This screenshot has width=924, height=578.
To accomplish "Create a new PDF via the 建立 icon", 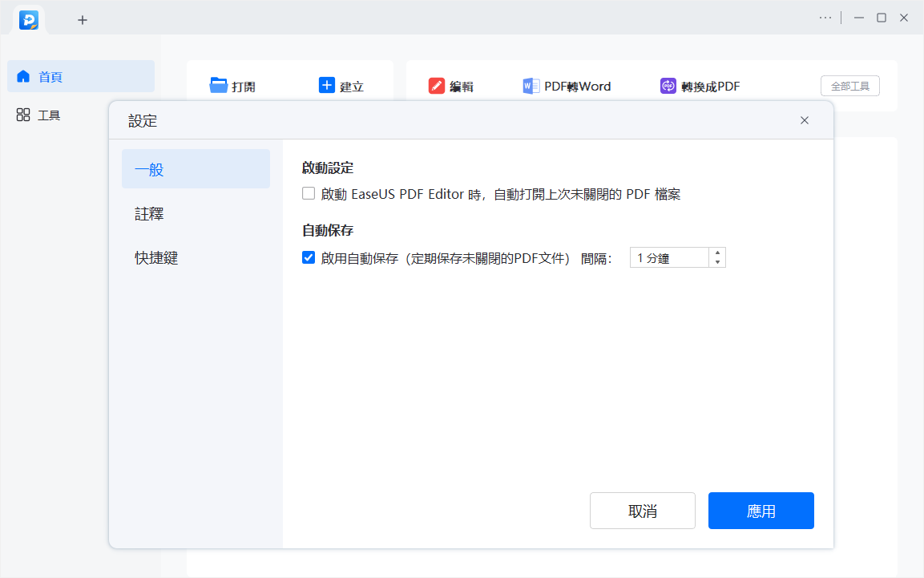I will click(x=326, y=84).
